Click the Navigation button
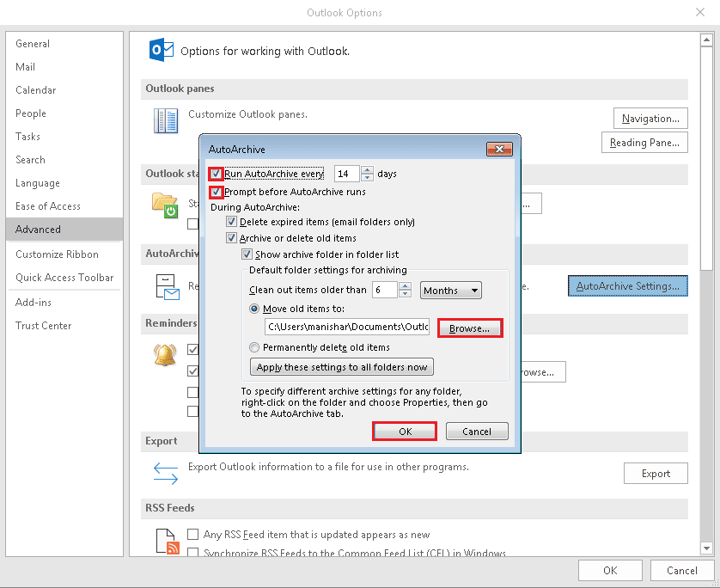The image size is (720, 588). pyautogui.click(x=650, y=119)
